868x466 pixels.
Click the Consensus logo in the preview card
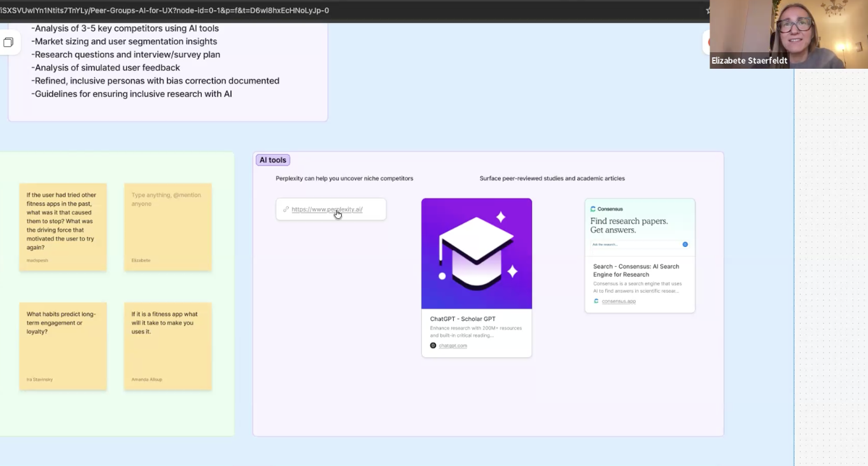pos(606,209)
